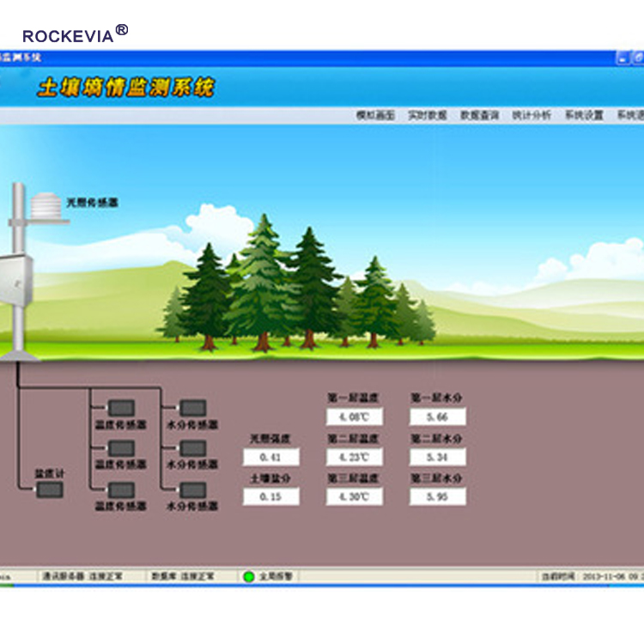
Task: Click the green 全局报警 indicator light
Action: pyautogui.click(x=248, y=576)
